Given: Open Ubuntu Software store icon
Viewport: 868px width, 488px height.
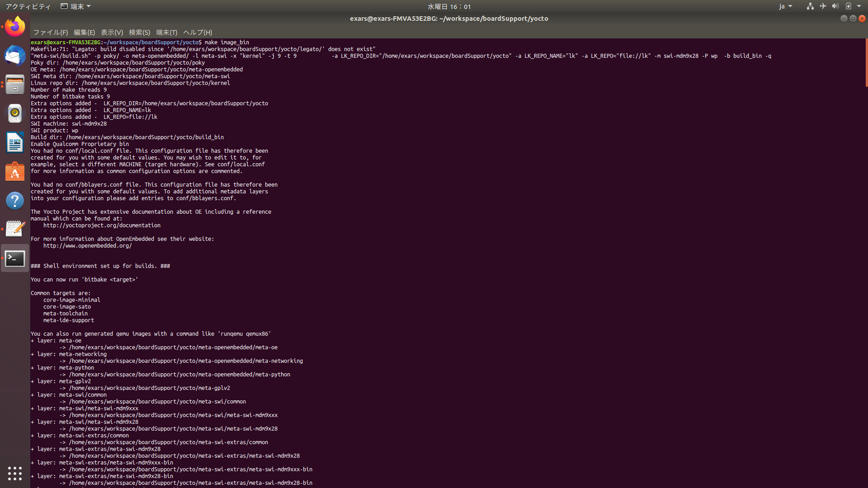Looking at the screenshot, I should pos(15,172).
